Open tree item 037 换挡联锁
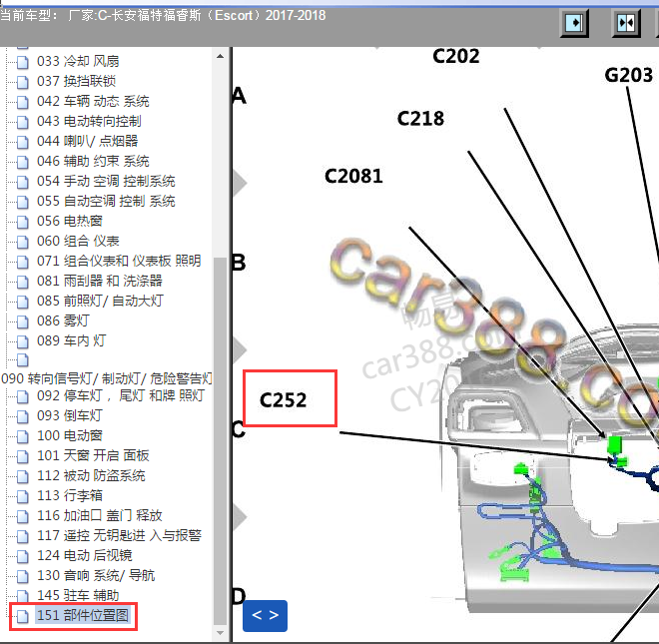The image size is (659, 644). click(x=76, y=81)
